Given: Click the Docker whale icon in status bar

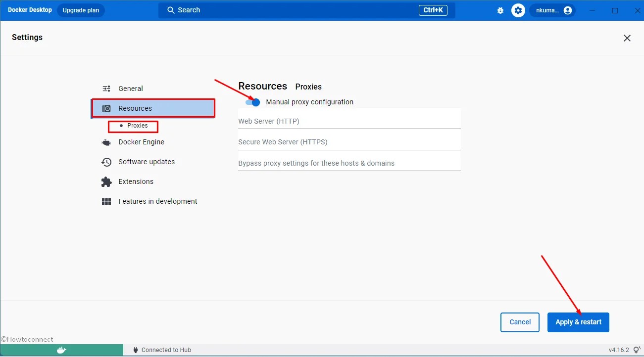Looking at the screenshot, I should pyautogui.click(x=61, y=350).
